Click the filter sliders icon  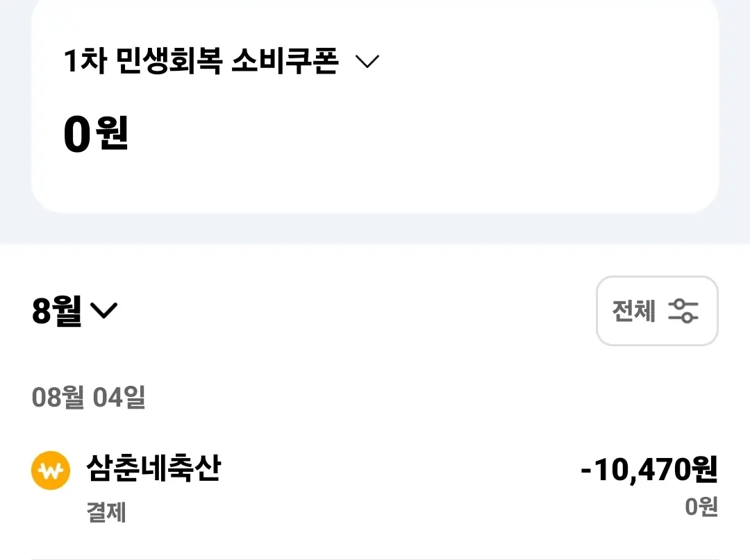[x=683, y=311]
